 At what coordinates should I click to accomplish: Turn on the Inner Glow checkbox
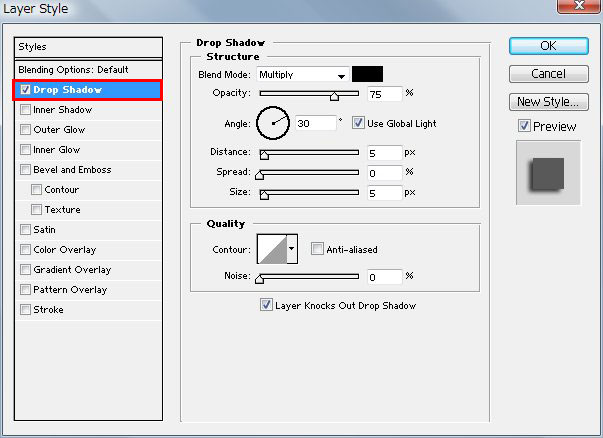coord(25,150)
